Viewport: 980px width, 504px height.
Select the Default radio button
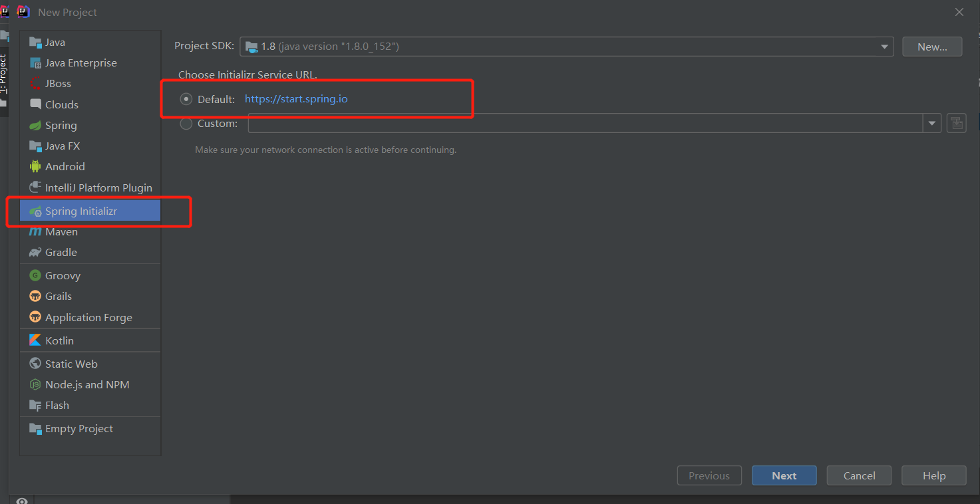(186, 98)
